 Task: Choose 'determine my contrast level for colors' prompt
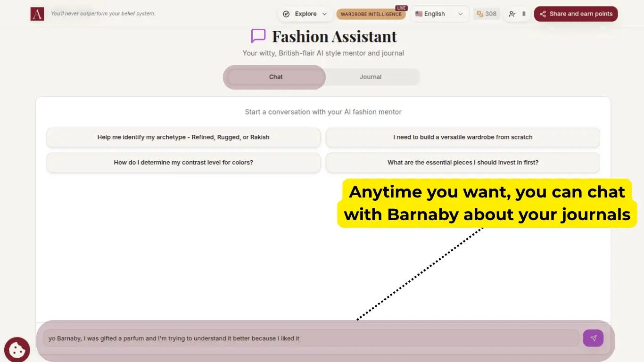pyautogui.click(x=183, y=162)
